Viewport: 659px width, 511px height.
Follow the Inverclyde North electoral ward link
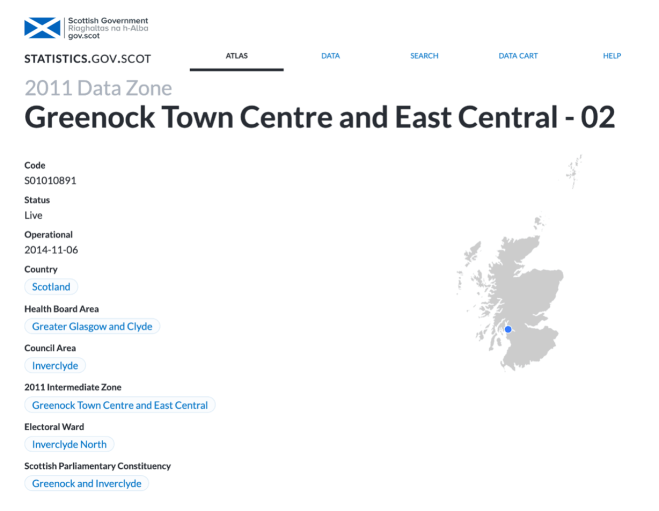click(69, 444)
